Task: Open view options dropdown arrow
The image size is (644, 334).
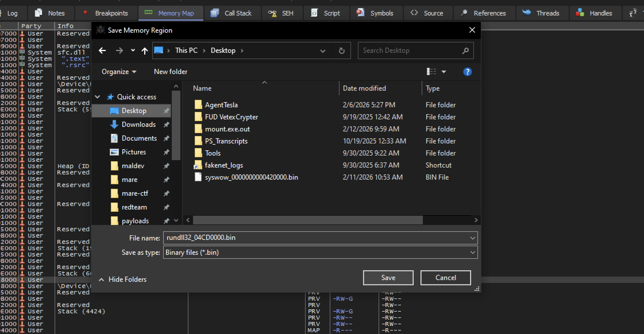Action: pyautogui.click(x=444, y=72)
